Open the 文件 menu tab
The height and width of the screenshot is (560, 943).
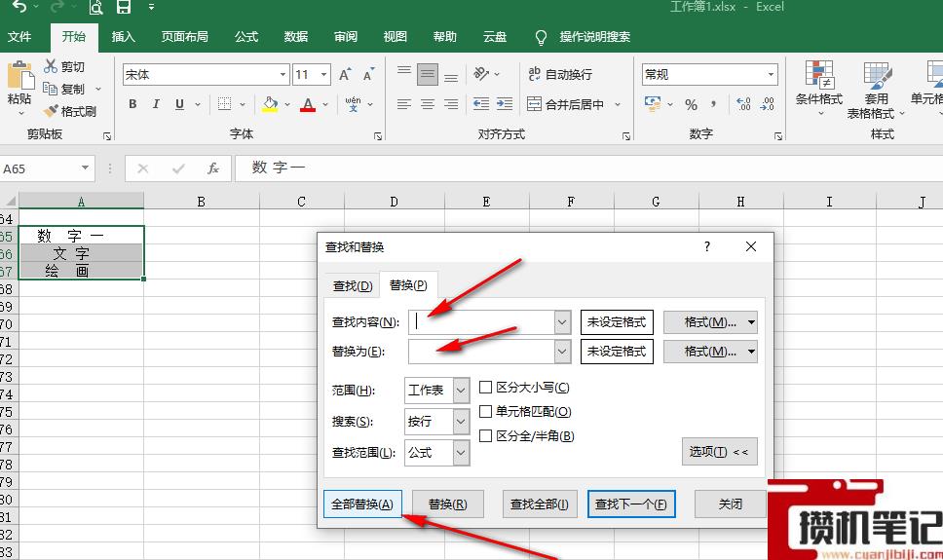click(x=19, y=37)
